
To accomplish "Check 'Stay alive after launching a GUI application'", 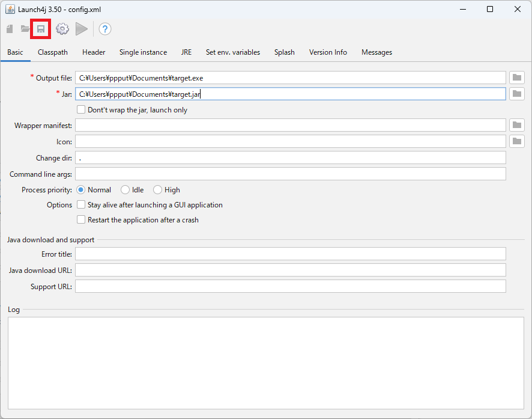I will click(81, 204).
